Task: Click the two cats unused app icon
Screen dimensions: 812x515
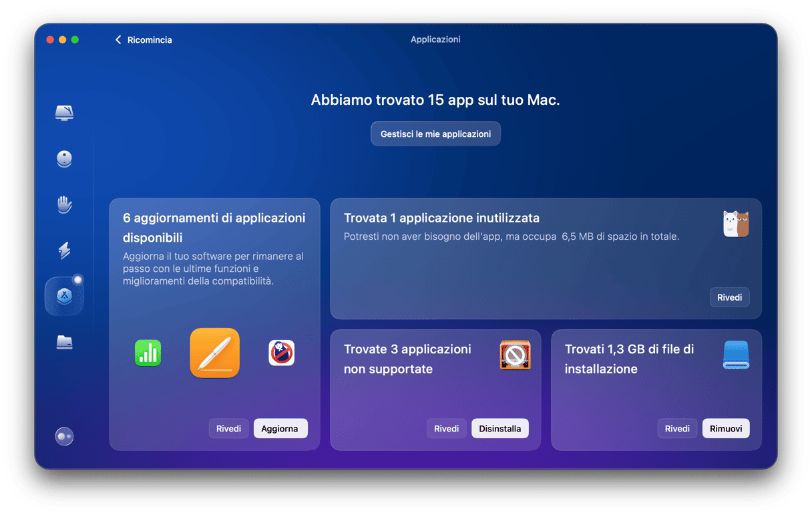Action: click(736, 224)
